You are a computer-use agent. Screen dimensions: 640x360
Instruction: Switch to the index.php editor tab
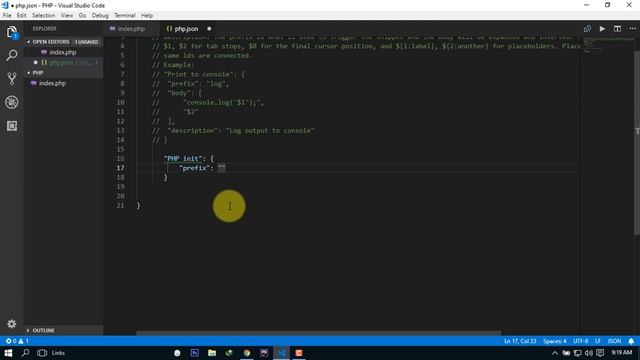[131, 29]
